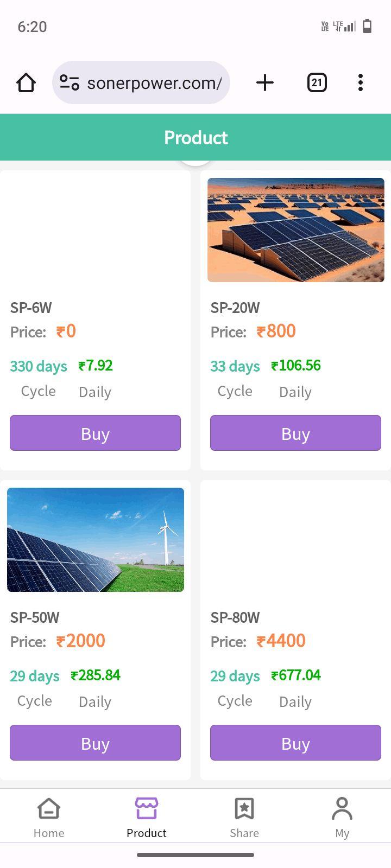Tap the SP-6W product title
The image size is (391, 868).
click(x=31, y=308)
